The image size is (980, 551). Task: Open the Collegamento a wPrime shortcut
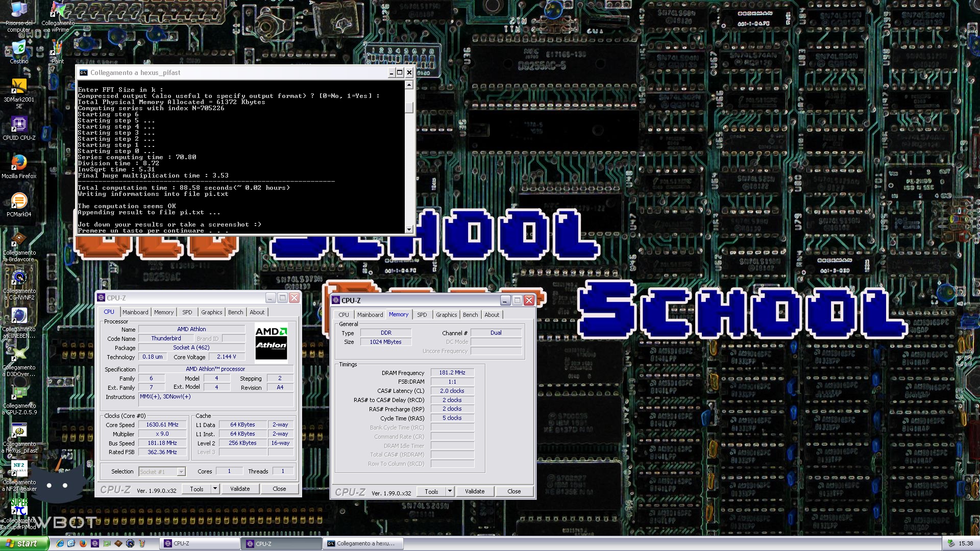pos(58,17)
